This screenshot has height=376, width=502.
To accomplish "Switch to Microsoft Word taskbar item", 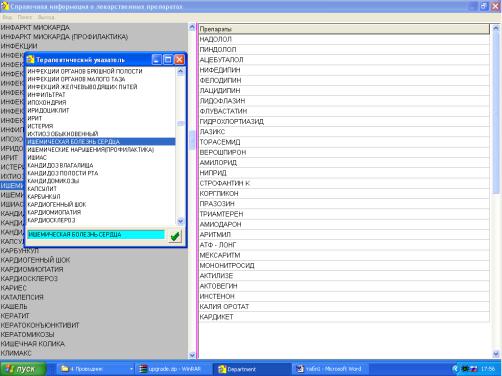I will [329, 369].
